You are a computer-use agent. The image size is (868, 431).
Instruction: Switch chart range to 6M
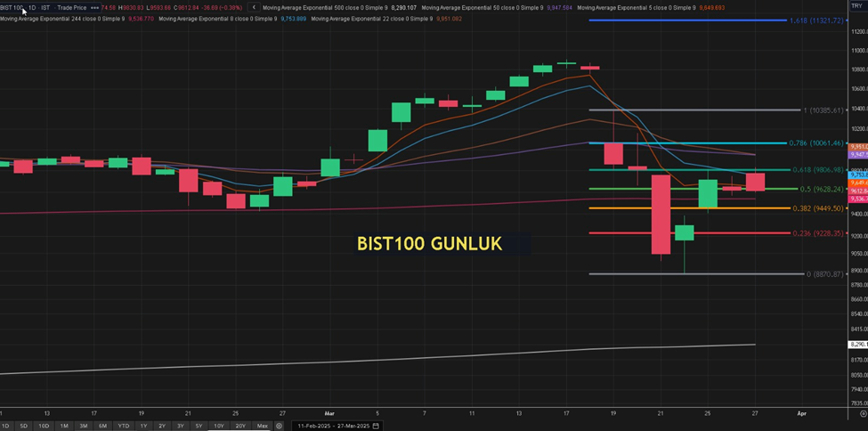[x=102, y=426]
